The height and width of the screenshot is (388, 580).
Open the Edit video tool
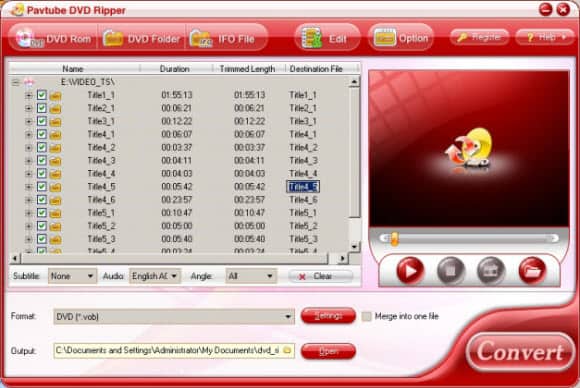(327, 38)
